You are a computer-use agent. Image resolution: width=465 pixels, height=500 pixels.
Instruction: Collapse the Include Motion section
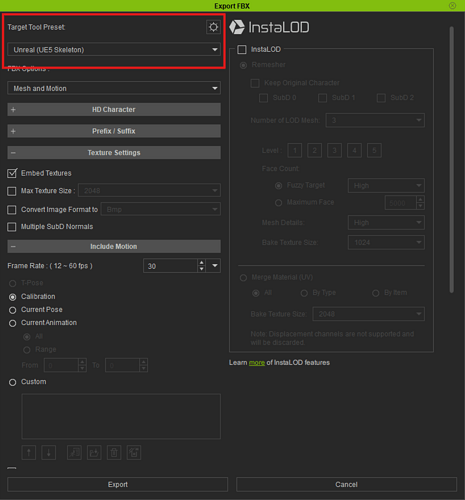tap(114, 246)
